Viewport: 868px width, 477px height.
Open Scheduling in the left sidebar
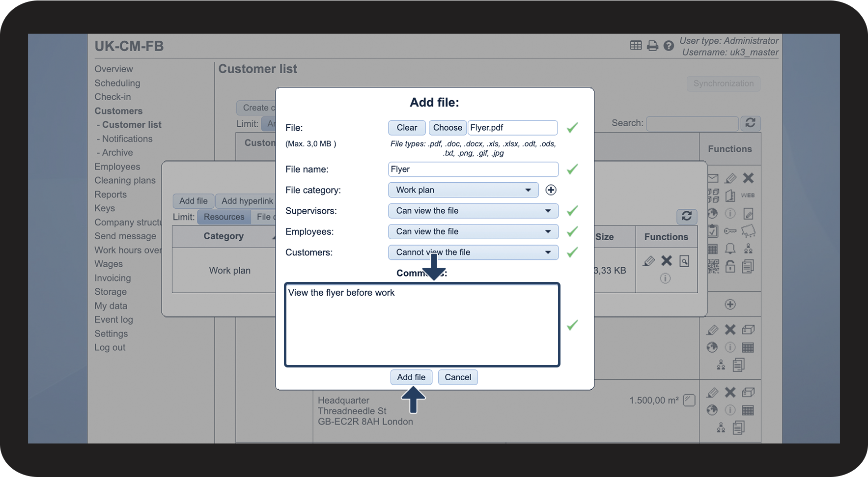click(x=117, y=83)
